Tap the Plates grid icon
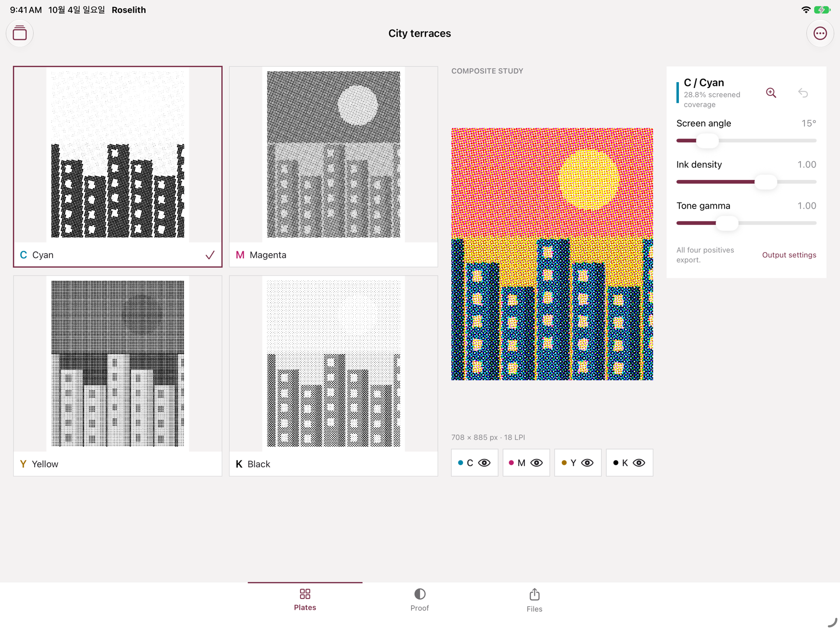 click(305, 593)
